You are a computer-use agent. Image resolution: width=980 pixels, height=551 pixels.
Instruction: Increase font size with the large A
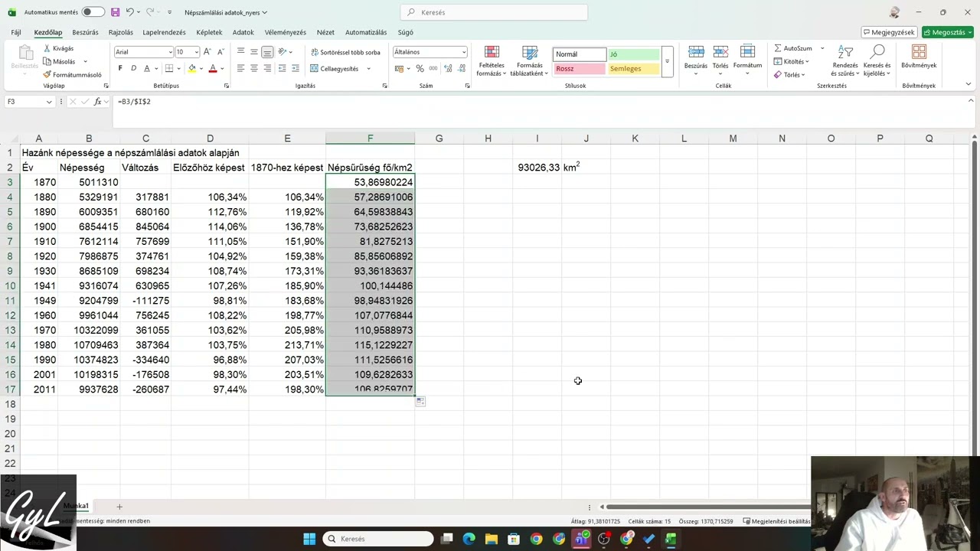pos(207,52)
